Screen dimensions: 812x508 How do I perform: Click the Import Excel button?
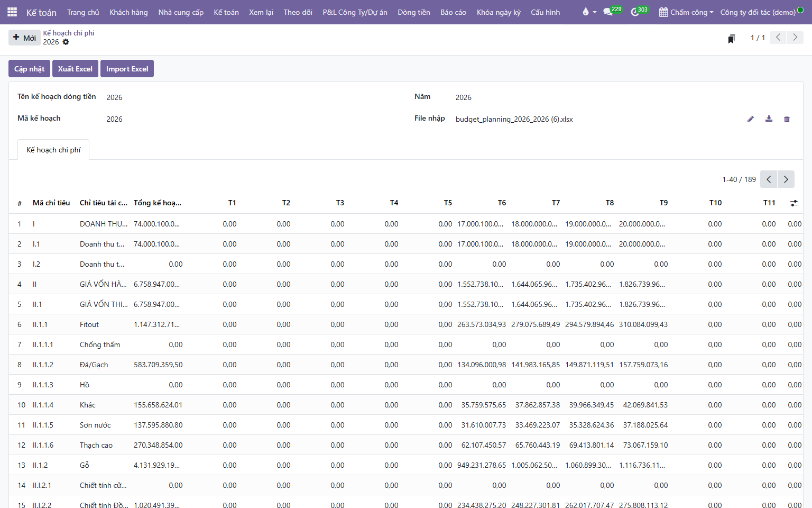(x=127, y=69)
